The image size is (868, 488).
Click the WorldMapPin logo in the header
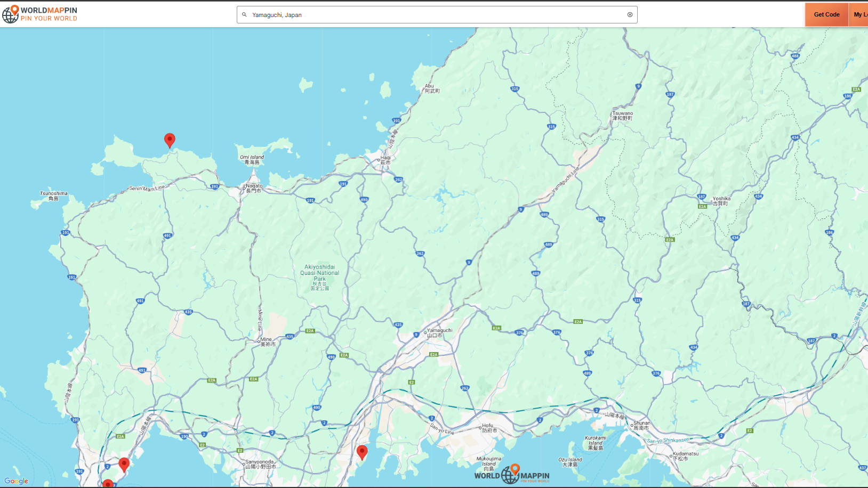click(39, 14)
